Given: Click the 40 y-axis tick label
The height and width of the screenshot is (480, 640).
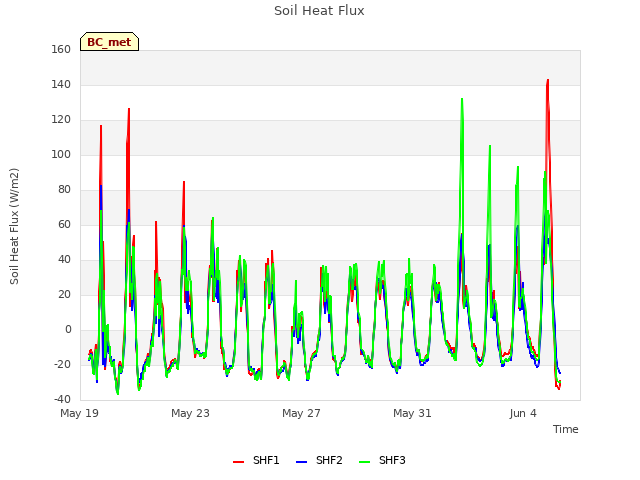Looking at the screenshot, I should coord(64,260).
